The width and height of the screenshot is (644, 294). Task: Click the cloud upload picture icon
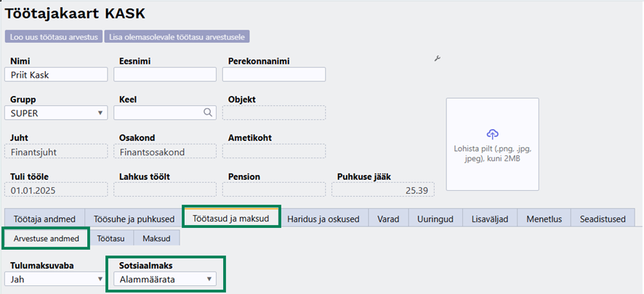[x=492, y=134]
